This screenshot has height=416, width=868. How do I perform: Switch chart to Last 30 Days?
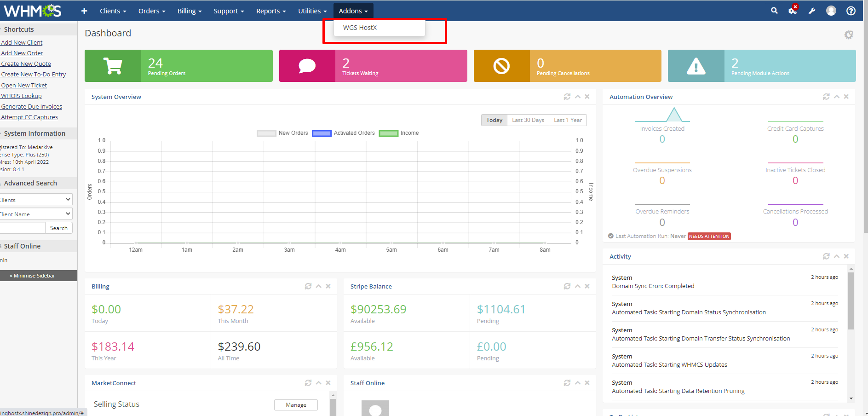[528, 120]
